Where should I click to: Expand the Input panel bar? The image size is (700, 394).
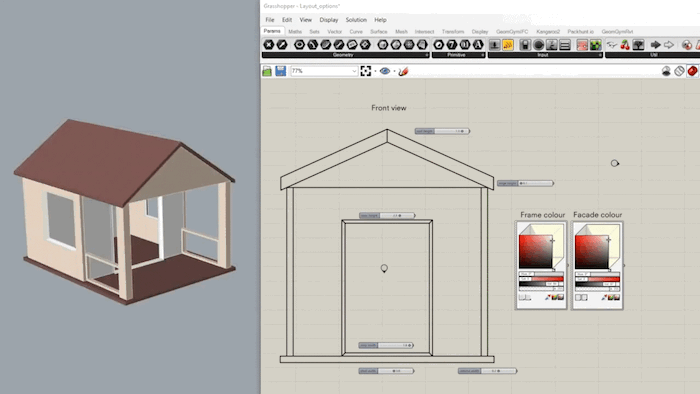545,55
